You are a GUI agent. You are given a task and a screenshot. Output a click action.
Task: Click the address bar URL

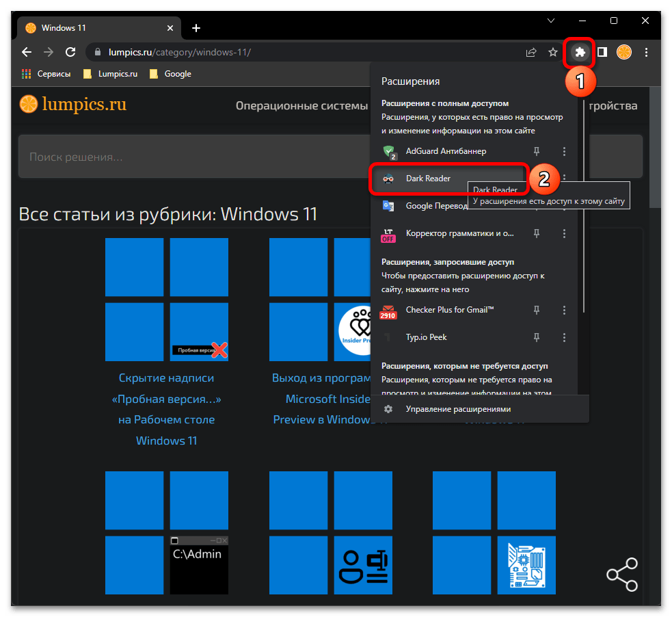coord(179,52)
